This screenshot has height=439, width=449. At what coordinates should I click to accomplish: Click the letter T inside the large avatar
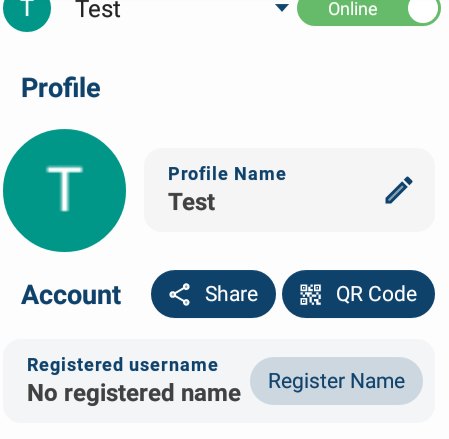pyautogui.click(x=64, y=189)
